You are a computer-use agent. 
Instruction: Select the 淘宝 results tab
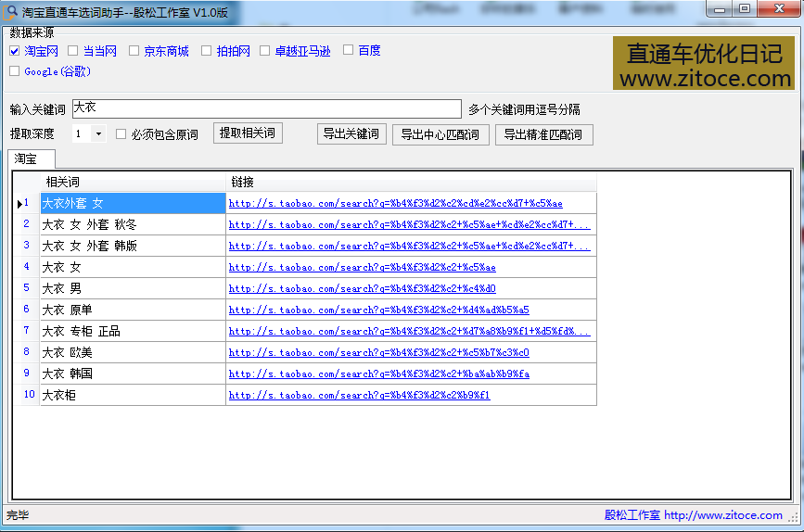[x=26, y=159]
